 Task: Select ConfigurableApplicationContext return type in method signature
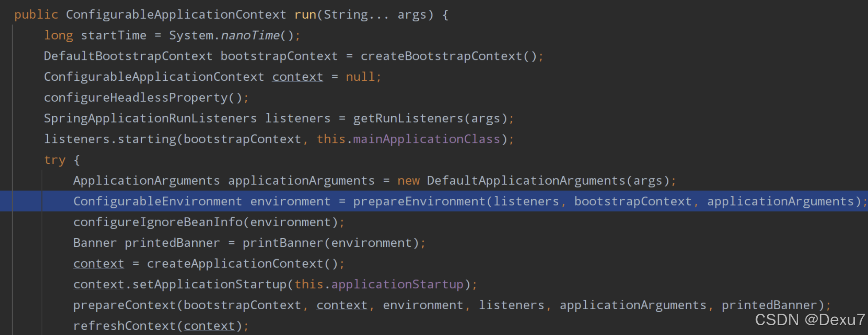tap(176, 15)
